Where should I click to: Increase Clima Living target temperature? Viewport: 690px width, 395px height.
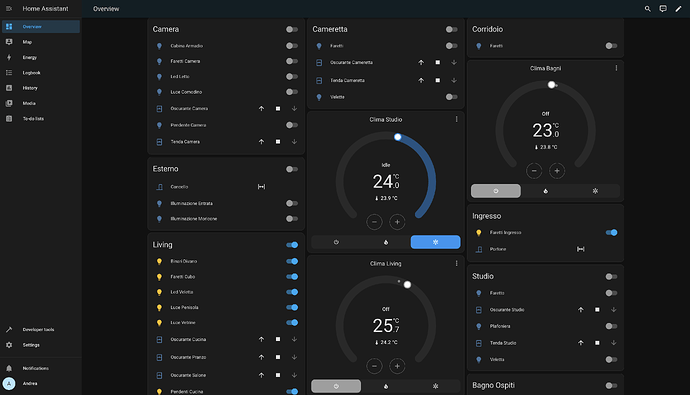pyautogui.click(x=397, y=366)
